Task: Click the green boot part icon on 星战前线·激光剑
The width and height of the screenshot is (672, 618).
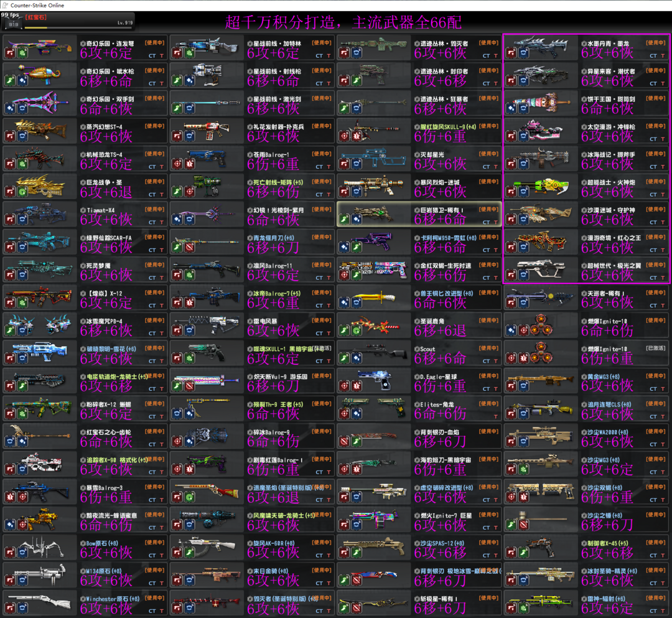Action: [177, 109]
